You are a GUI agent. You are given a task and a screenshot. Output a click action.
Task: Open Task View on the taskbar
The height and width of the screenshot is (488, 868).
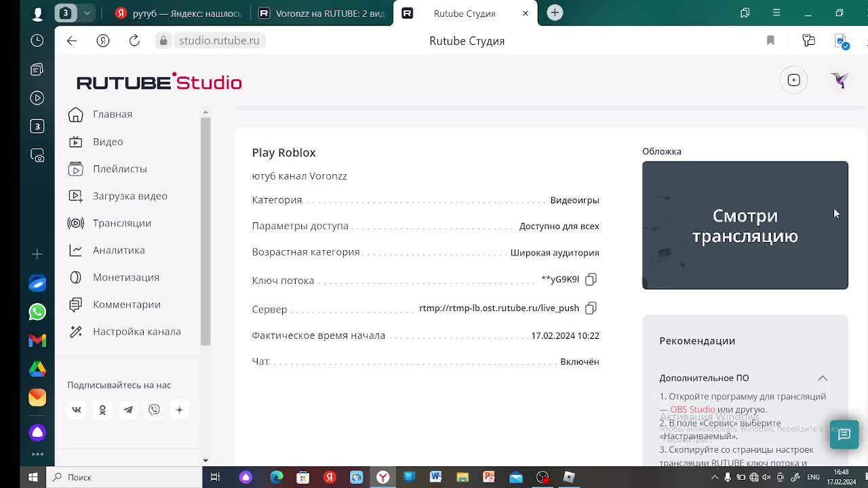coord(215,477)
